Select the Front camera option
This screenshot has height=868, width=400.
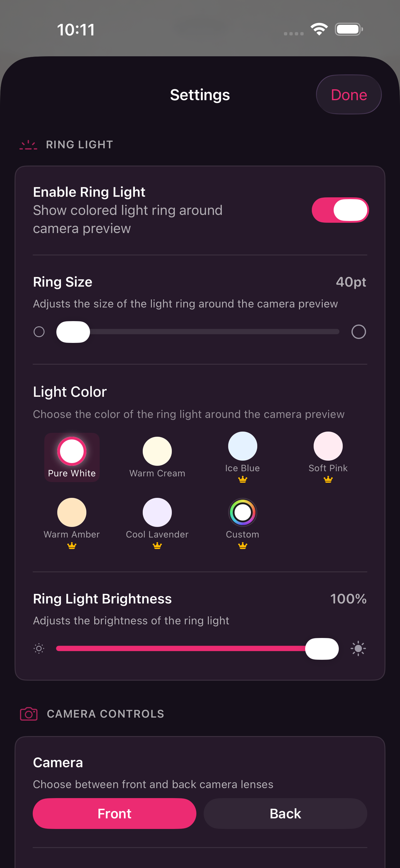point(114,814)
